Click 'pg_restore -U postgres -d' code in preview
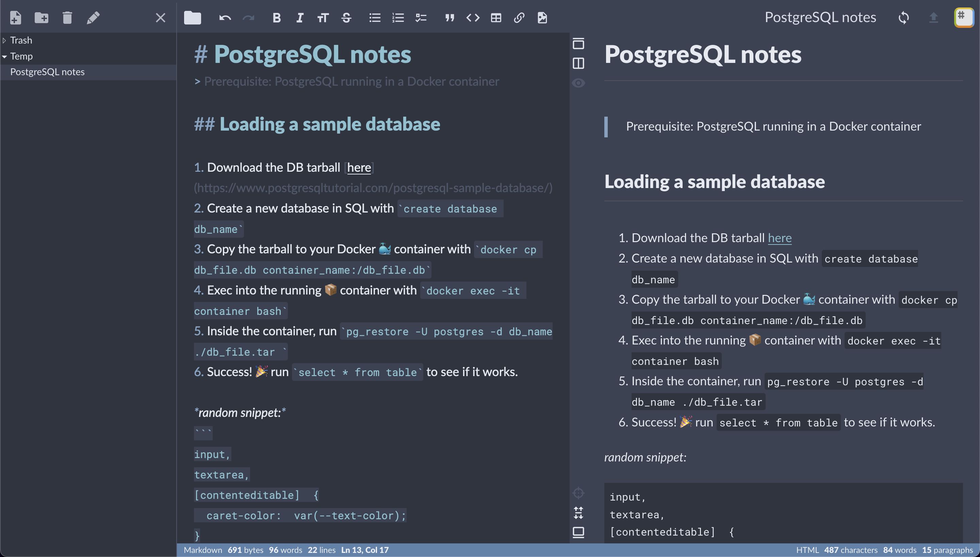Viewport: 980px width, 557px height. pyautogui.click(x=845, y=382)
